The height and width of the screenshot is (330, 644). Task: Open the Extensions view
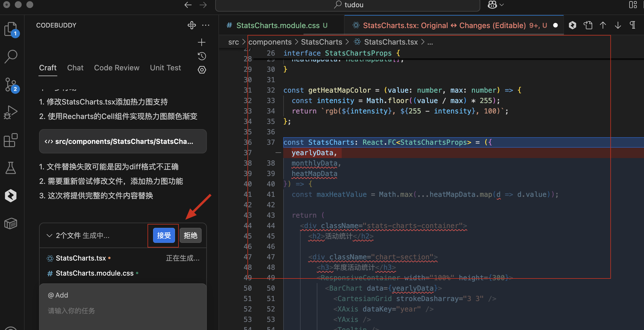[11, 140]
